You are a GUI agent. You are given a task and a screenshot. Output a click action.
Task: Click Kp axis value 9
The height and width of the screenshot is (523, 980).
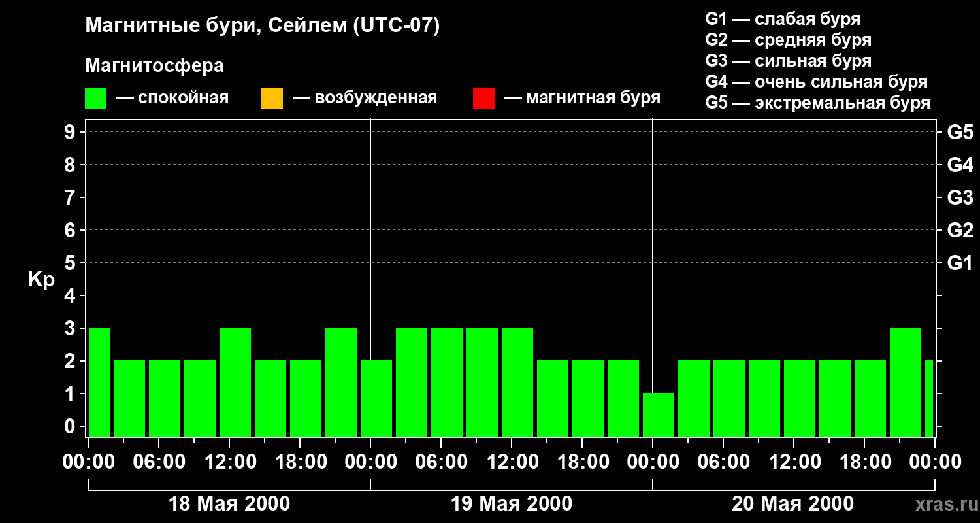(71, 132)
